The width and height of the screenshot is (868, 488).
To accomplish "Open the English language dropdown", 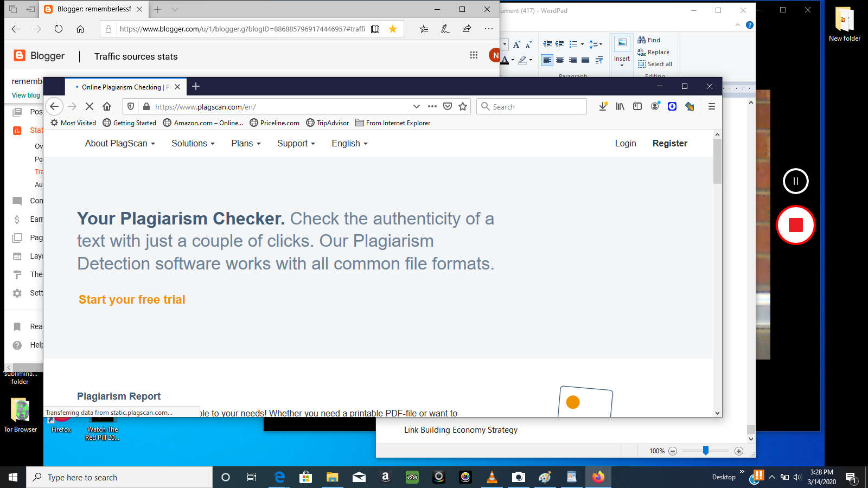I will (x=350, y=143).
